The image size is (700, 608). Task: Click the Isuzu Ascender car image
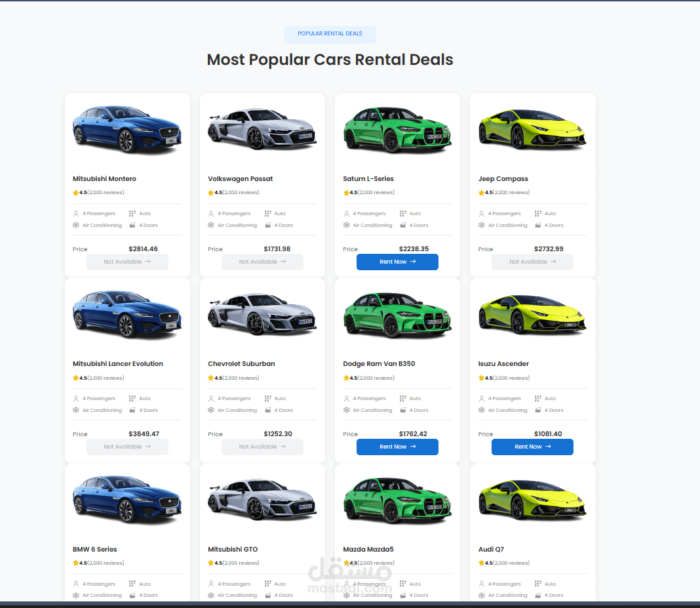tap(532, 314)
